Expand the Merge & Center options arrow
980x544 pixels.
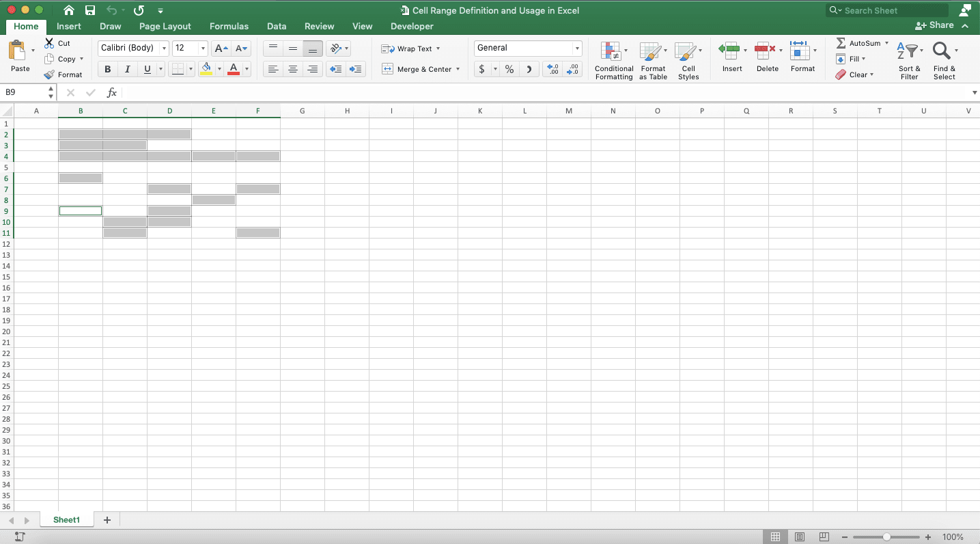pyautogui.click(x=458, y=69)
